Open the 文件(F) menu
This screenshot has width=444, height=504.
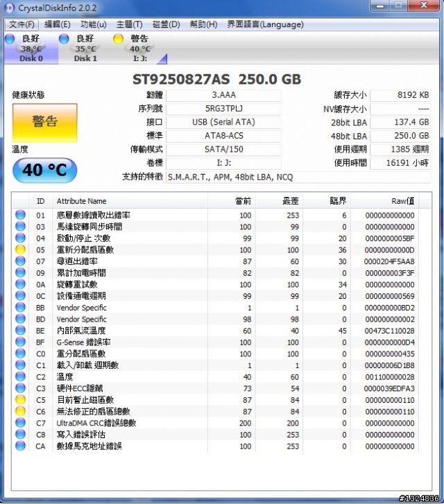pos(22,24)
